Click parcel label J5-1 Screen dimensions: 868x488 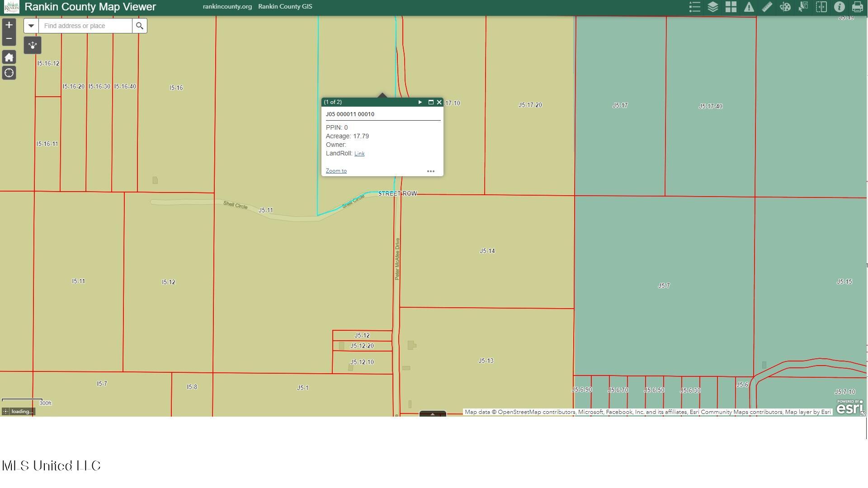point(303,388)
